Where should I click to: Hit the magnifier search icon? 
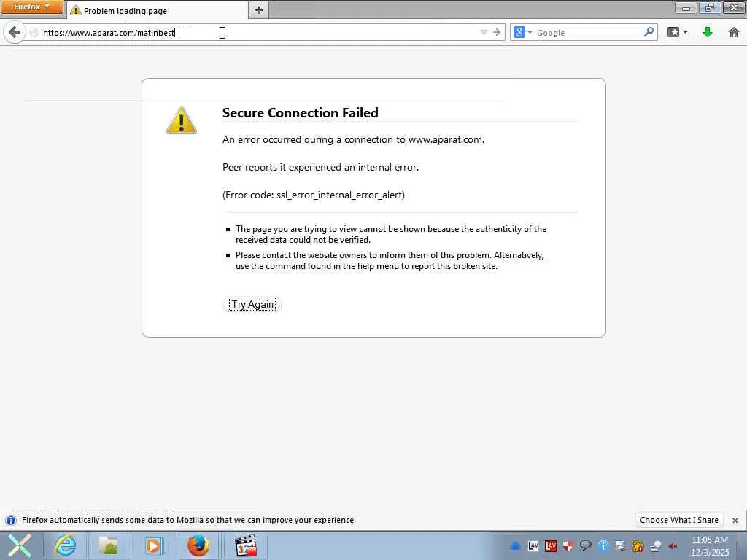click(x=649, y=32)
